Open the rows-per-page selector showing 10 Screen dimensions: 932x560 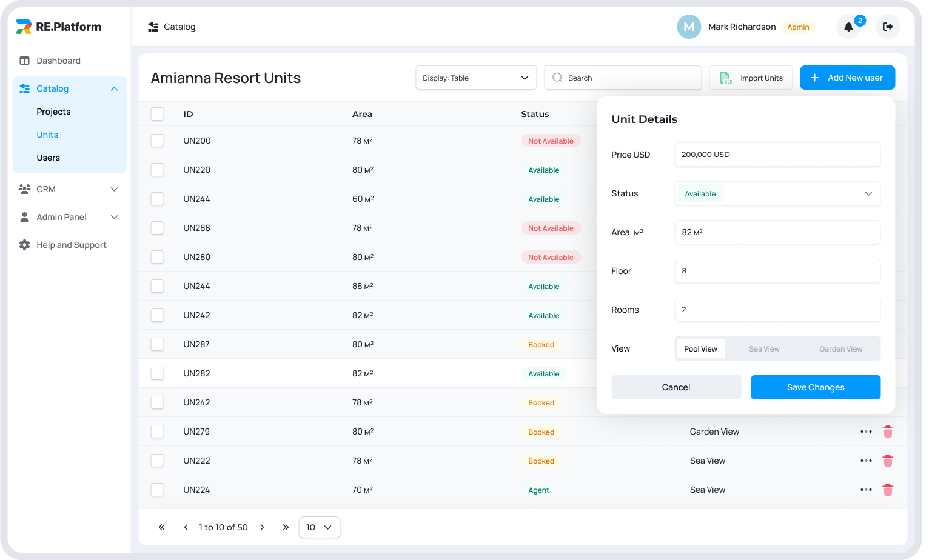[x=320, y=527]
